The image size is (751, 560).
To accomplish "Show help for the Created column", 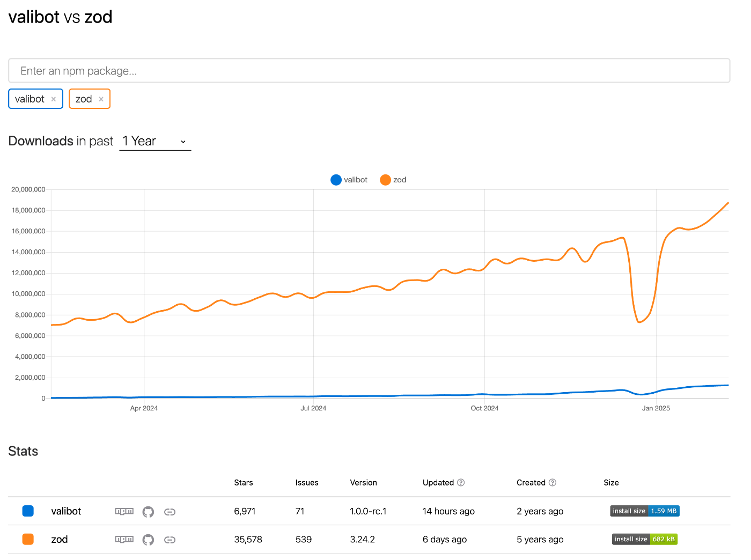I will 553,483.
